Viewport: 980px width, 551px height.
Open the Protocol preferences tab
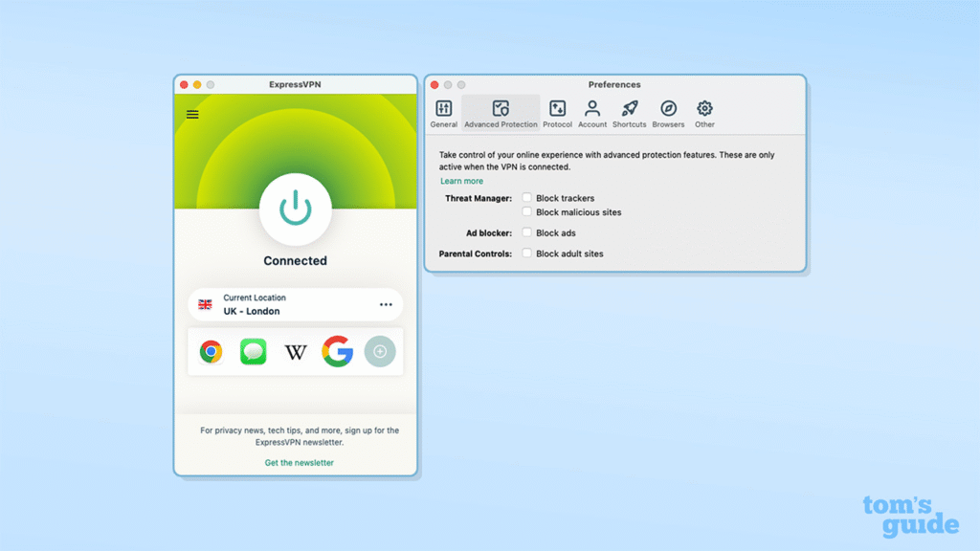[x=557, y=113]
